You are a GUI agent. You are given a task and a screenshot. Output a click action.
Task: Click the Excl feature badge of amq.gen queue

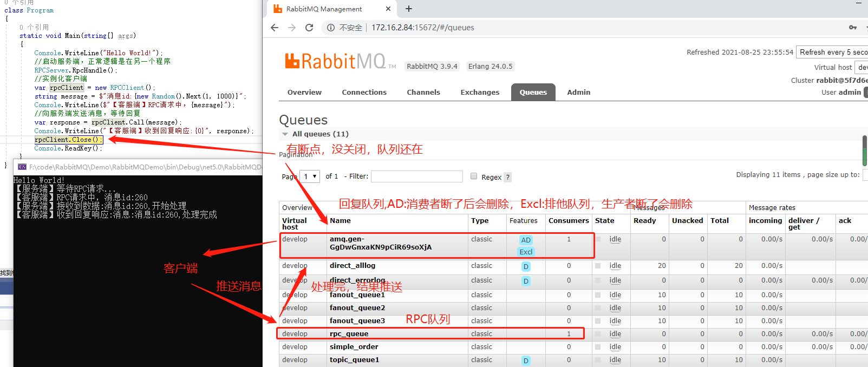[x=526, y=252]
